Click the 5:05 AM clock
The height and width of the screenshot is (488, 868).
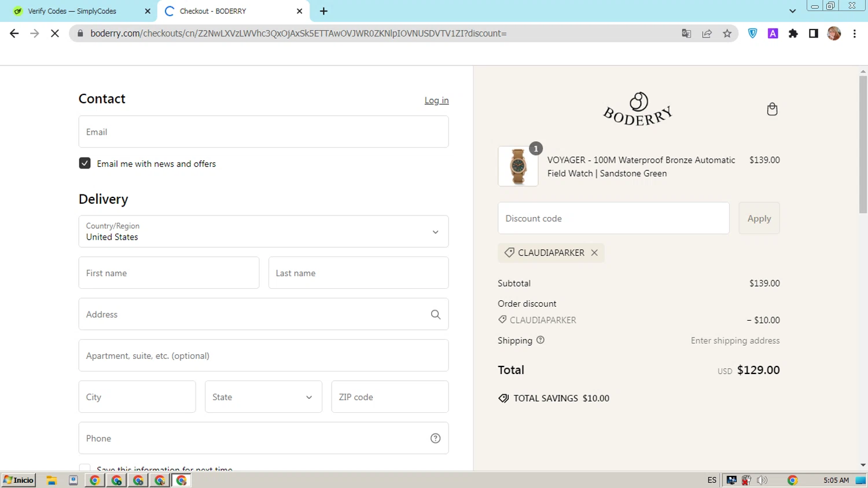(836, 480)
